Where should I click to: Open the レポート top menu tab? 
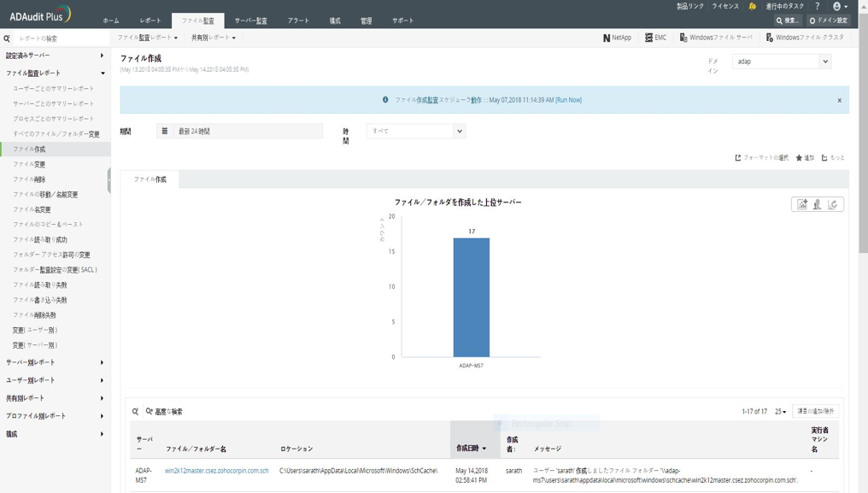click(150, 21)
